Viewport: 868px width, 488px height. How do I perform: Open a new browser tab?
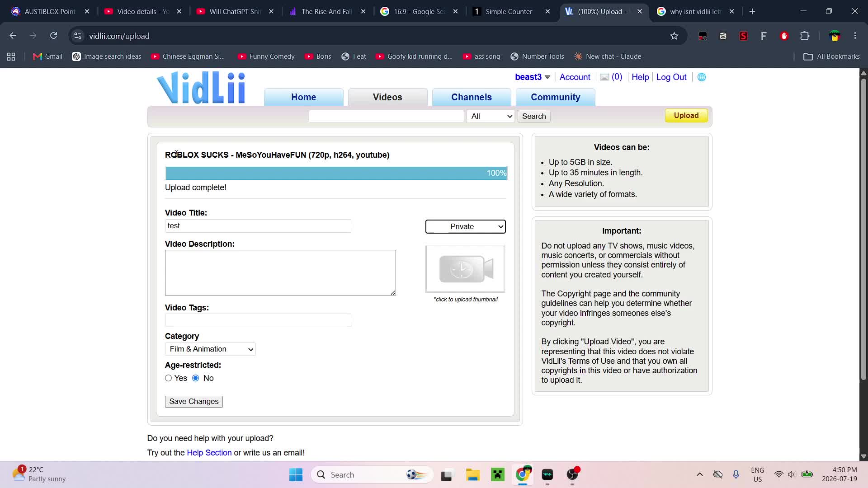pyautogui.click(x=752, y=11)
